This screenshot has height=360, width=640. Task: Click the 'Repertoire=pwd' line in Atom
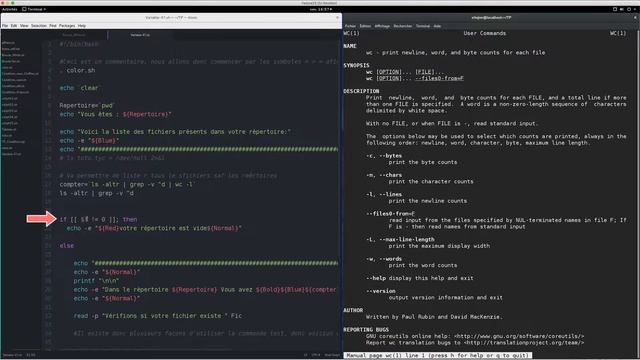coord(87,106)
